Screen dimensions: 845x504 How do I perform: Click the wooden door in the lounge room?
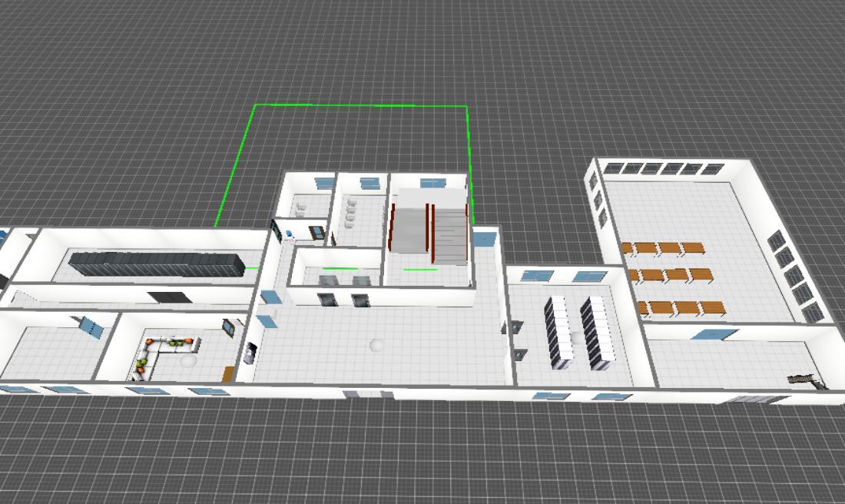(227, 373)
